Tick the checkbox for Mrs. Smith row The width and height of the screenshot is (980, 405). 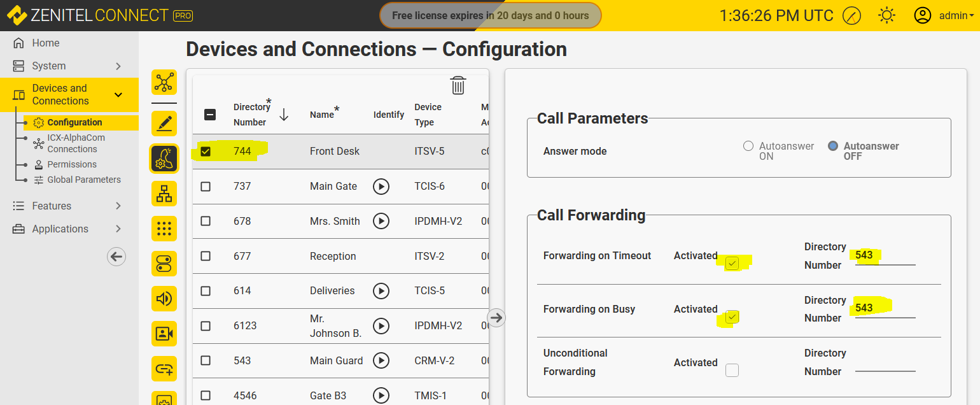pos(206,221)
